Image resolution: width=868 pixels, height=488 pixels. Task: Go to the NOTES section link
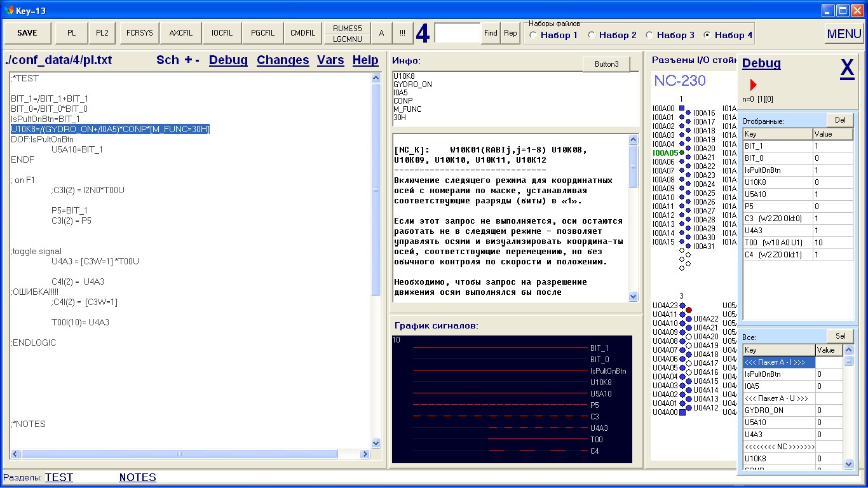pyautogui.click(x=137, y=477)
